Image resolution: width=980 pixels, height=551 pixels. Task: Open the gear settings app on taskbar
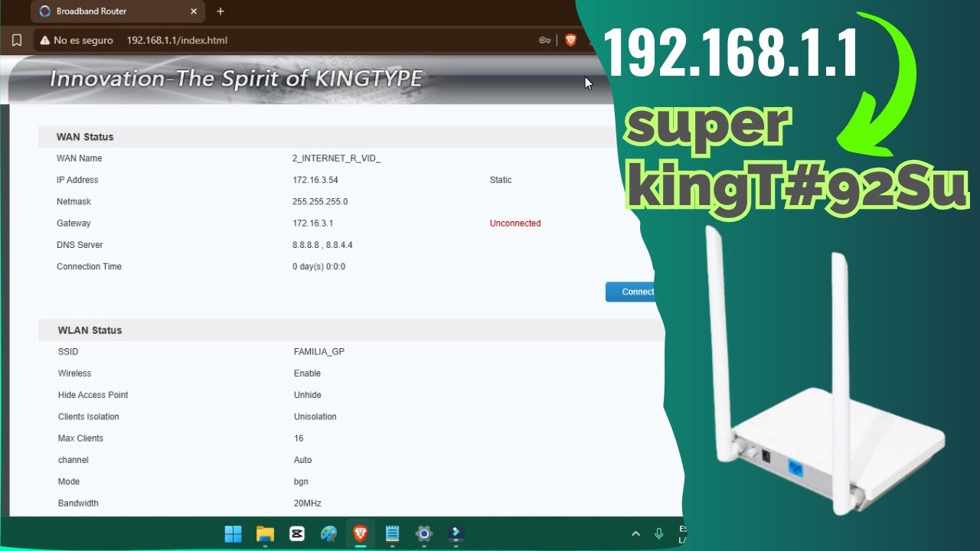[x=424, y=533]
